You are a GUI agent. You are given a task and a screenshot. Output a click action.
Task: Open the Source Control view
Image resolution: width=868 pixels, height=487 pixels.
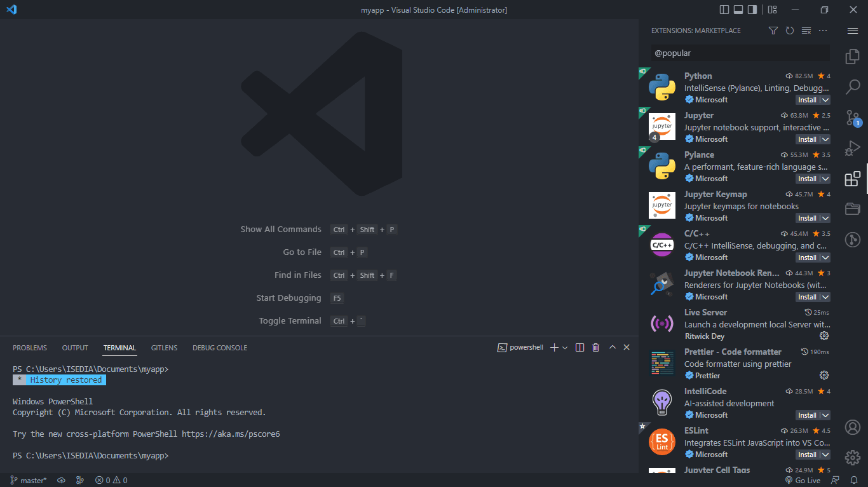[852, 118]
